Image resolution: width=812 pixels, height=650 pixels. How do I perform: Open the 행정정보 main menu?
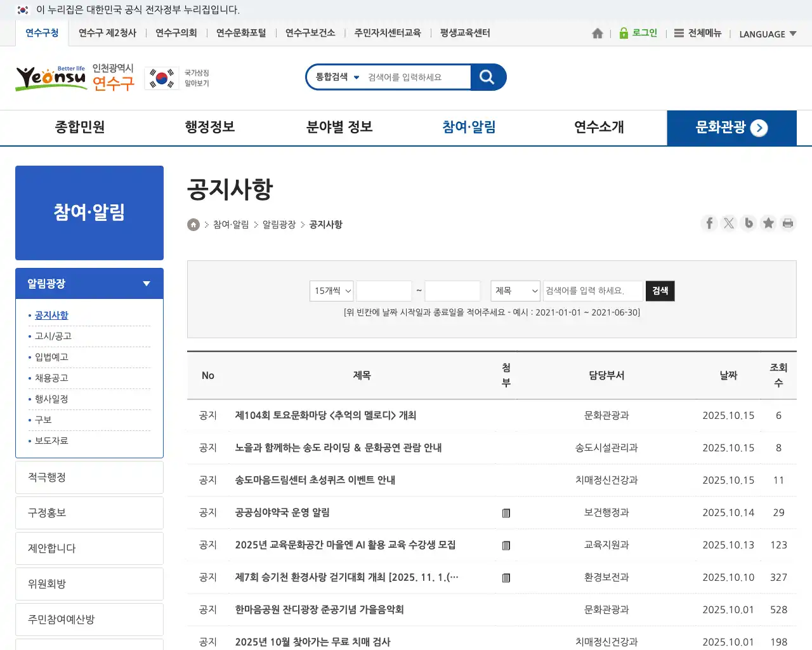(x=210, y=128)
